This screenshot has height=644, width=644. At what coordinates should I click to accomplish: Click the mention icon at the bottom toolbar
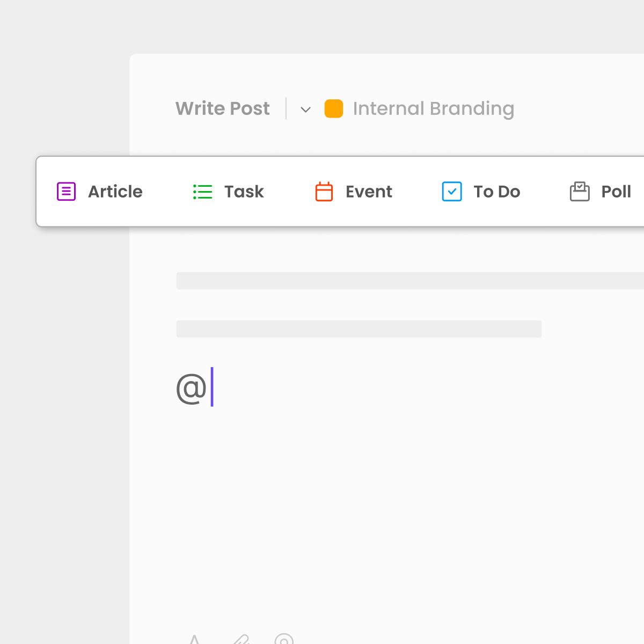[x=284, y=640]
